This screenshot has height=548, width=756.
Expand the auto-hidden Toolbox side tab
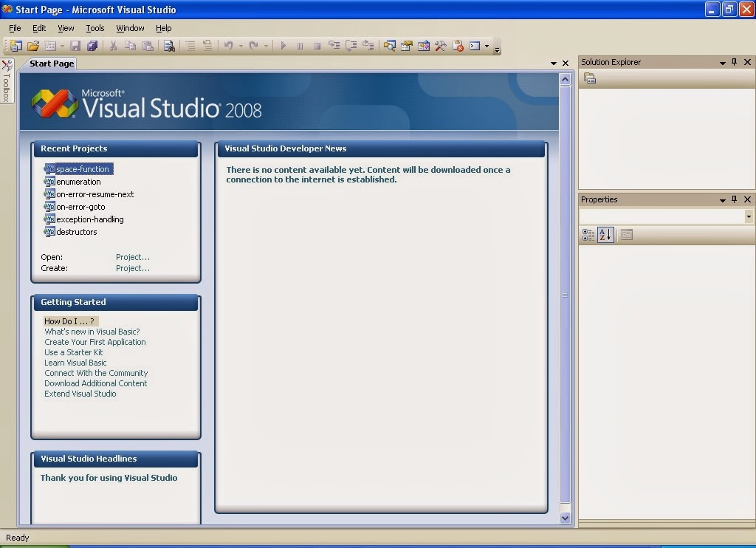(x=7, y=81)
